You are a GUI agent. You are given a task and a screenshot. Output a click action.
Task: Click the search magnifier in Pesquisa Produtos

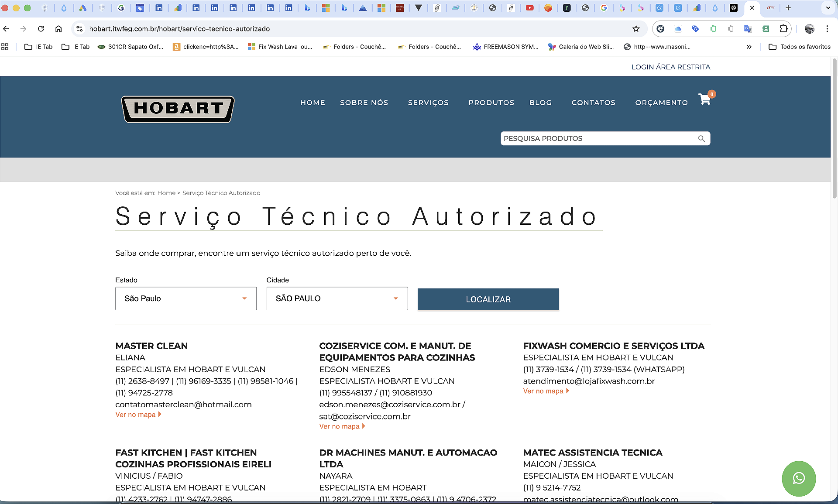click(701, 139)
